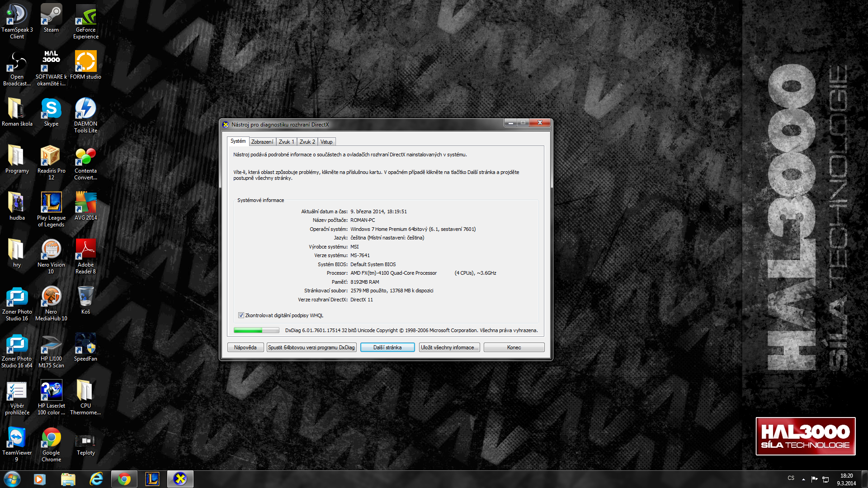The width and height of the screenshot is (868, 488).
Task: Click the ROMAN-PC computer name value
Action: coord(363,220)
